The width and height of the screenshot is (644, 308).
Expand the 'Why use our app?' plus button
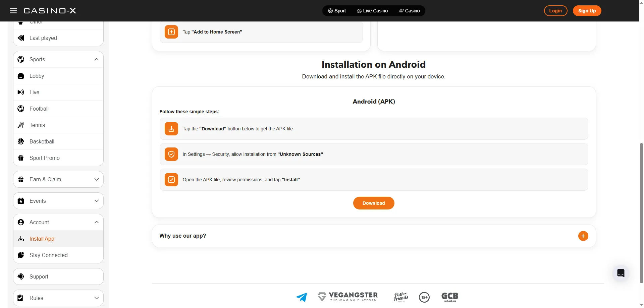[x=583, y=236]
